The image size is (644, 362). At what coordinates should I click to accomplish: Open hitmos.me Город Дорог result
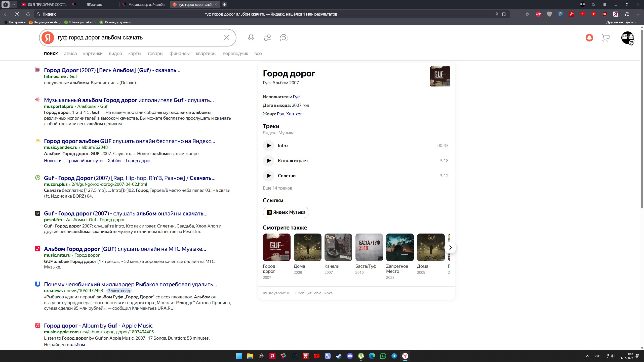(x=112, y=70)
